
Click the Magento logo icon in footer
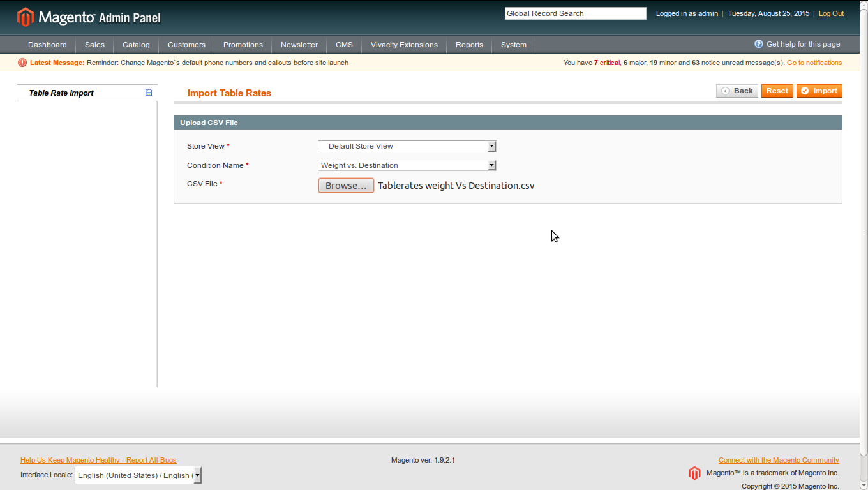click(694, 473)
